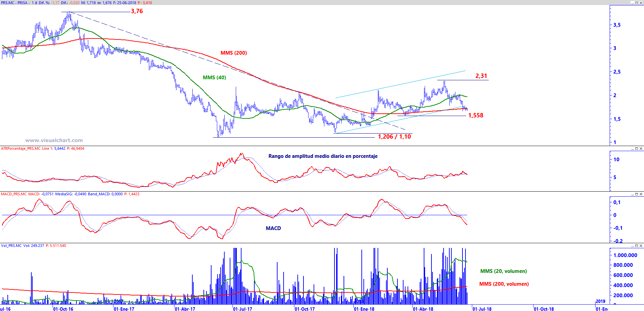Click the '01-Abr-17' date axis label
This screenshot has width=644, height=311.
click(185, 309)
